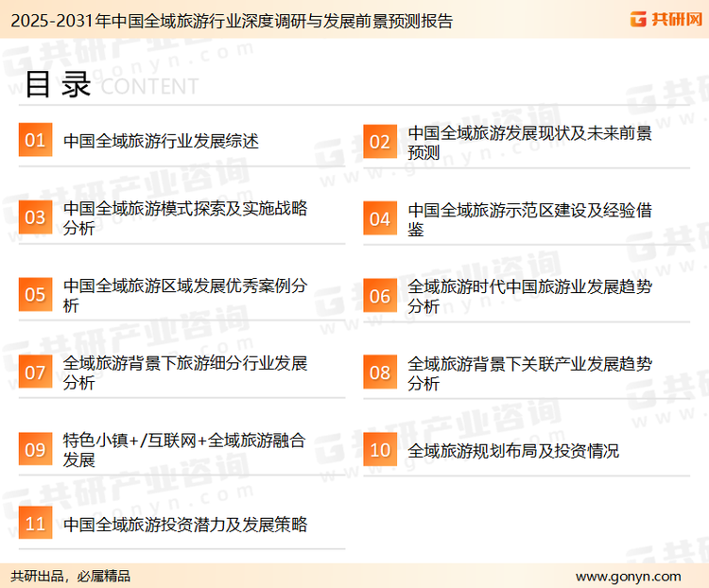
Task: Select the 04 numbered chapter badge
Action: [x=380, y=218]
